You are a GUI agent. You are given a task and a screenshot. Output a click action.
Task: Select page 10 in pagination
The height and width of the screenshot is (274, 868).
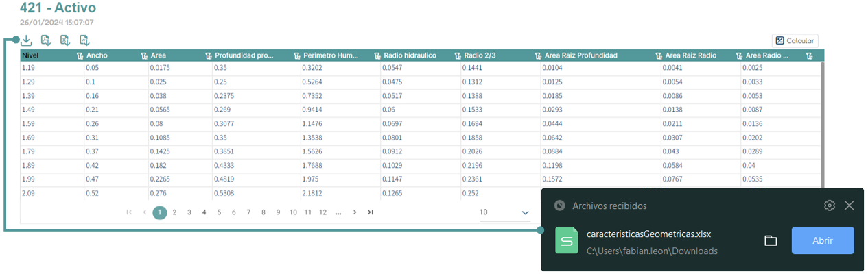tap(293, 212)
